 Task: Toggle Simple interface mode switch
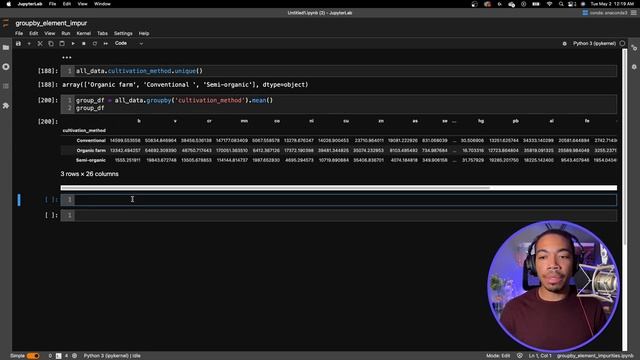(33, 356)
